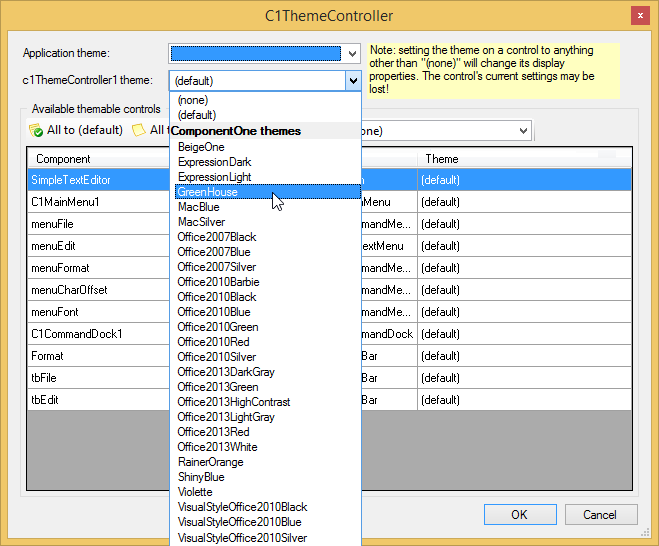Choose the Violette theme
Viewport: 659px width, 546px height.
pyautogui.click(x=195, y=492)
